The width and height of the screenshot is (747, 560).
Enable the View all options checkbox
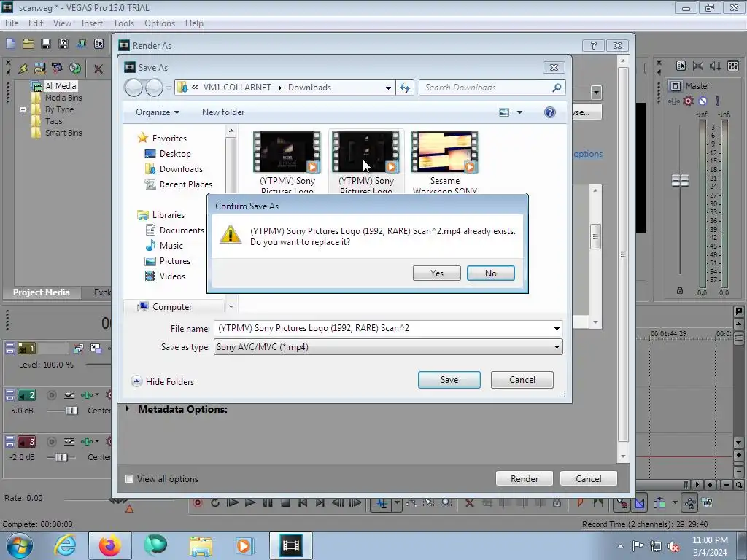129,478
